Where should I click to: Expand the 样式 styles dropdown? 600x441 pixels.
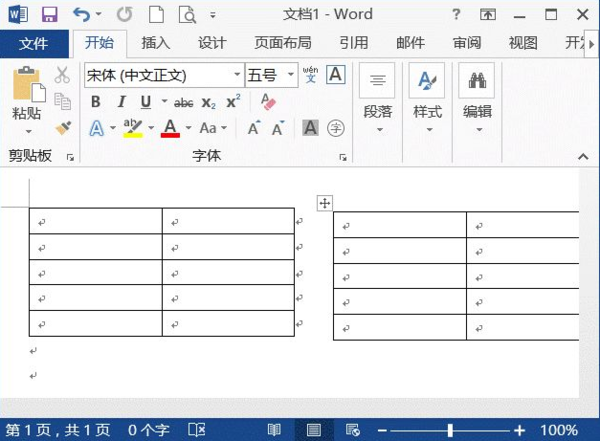[427, 98]
